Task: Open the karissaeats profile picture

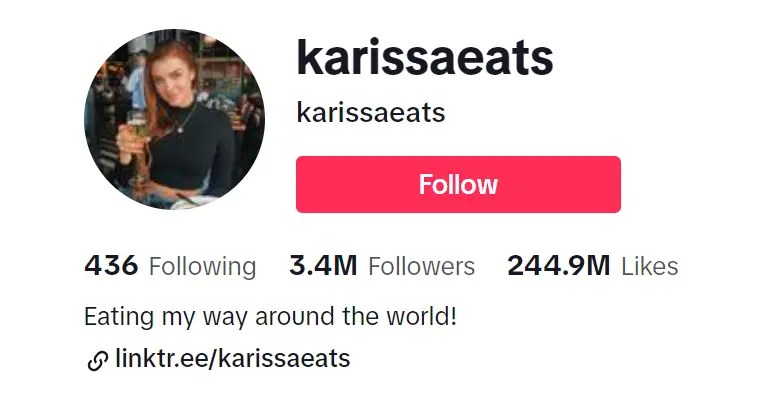Action: pos(174,120)
